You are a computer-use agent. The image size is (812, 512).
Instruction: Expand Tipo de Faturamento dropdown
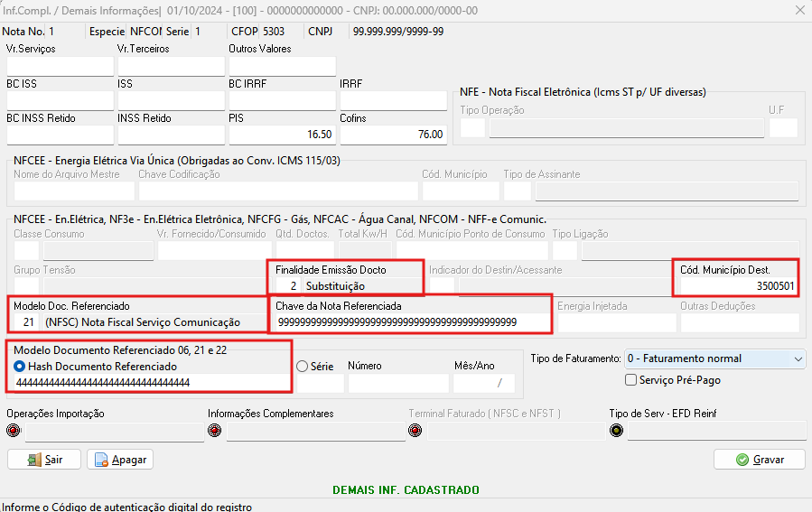(798, 358)
